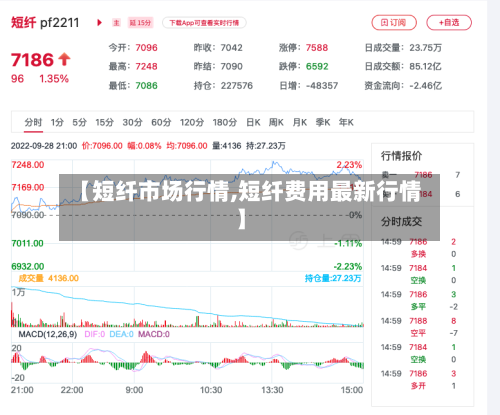The width and height of the screenshot is (500, 415).
Task: Click the intraday price line chart
Action: point(187,215)
